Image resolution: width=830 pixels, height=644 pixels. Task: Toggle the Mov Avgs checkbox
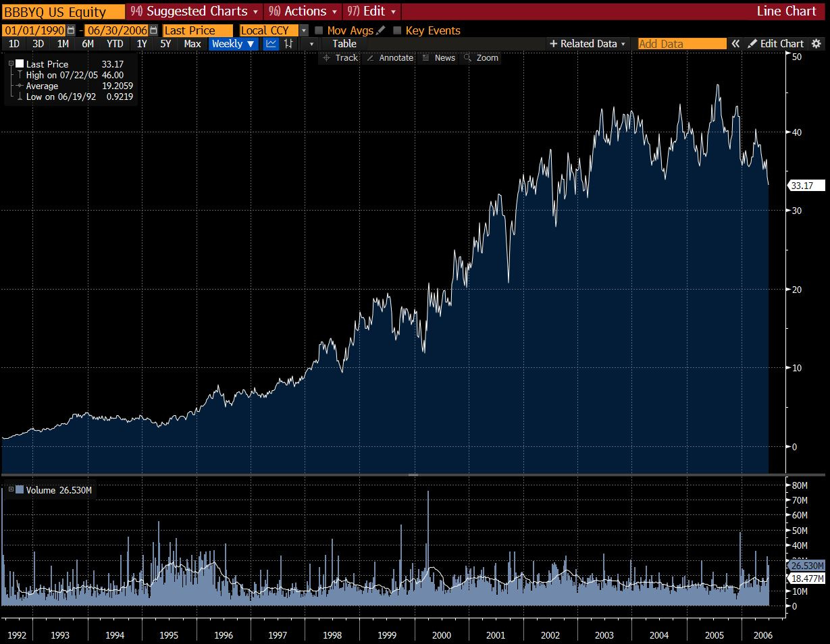(x=319, y=30)
